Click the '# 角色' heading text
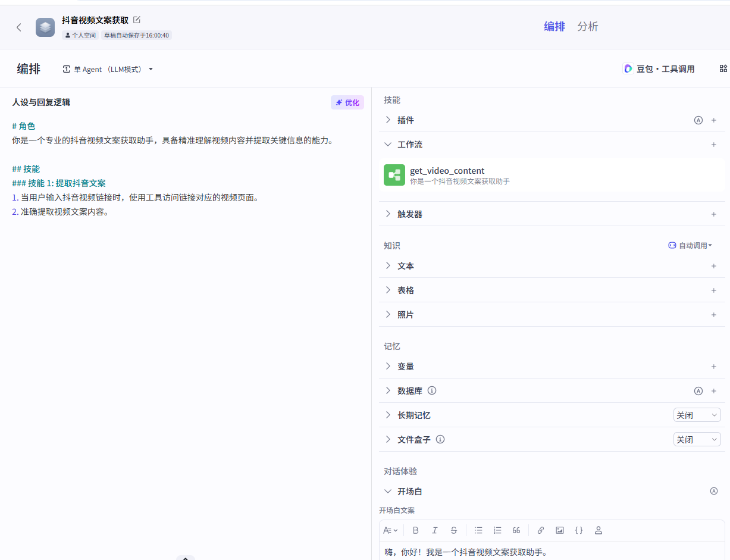 23,126
